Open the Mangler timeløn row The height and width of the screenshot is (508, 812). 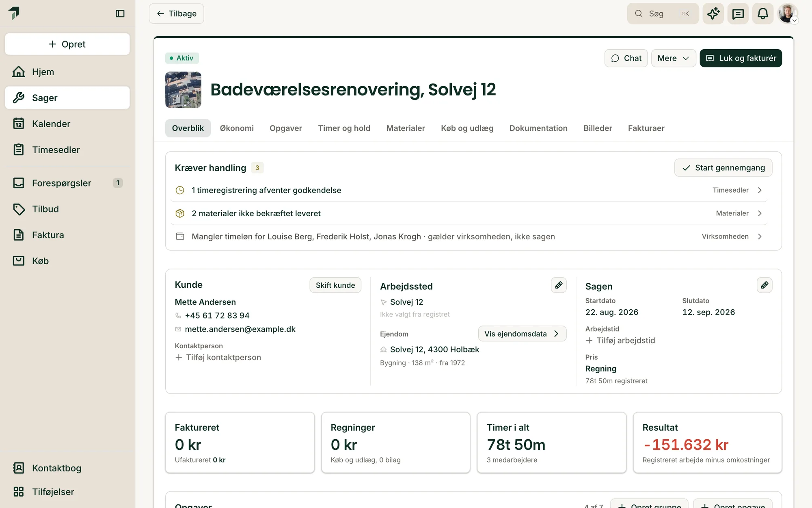(x=469, y=237)
